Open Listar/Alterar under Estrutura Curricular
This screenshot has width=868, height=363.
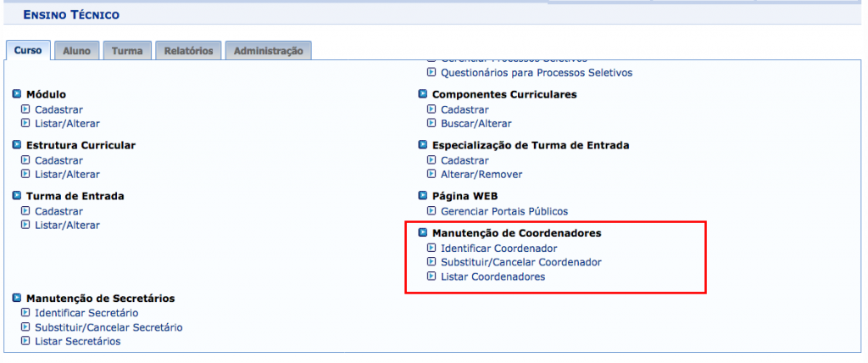point(67,174)
